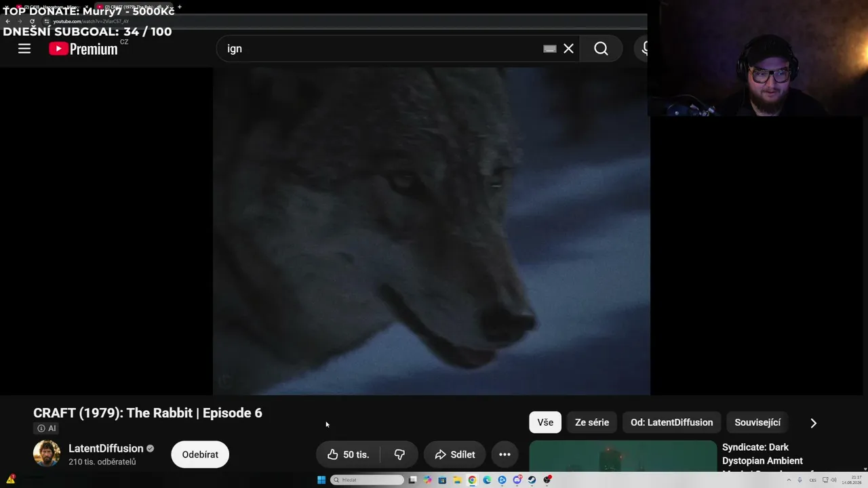
Task: Open the on-screen keyboard in search box
Action: 550,49
